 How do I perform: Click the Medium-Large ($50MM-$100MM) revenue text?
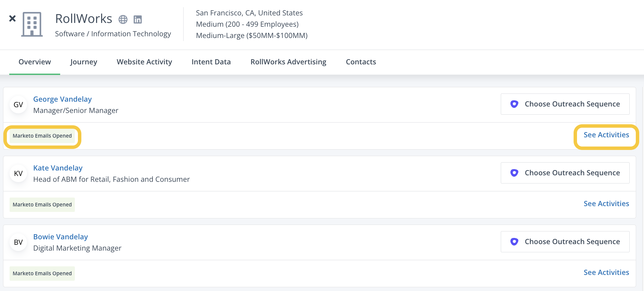click(252, 36)
